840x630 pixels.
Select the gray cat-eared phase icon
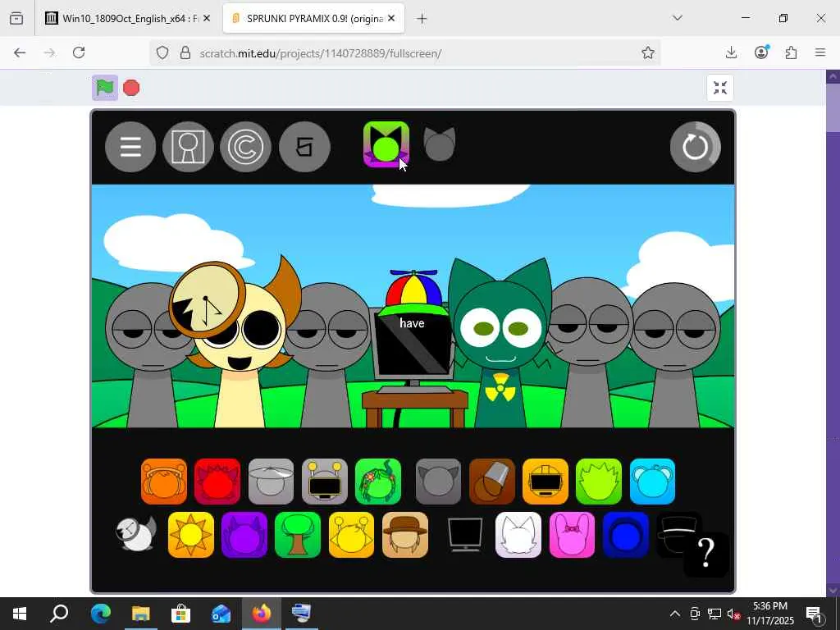click(440, 144)
